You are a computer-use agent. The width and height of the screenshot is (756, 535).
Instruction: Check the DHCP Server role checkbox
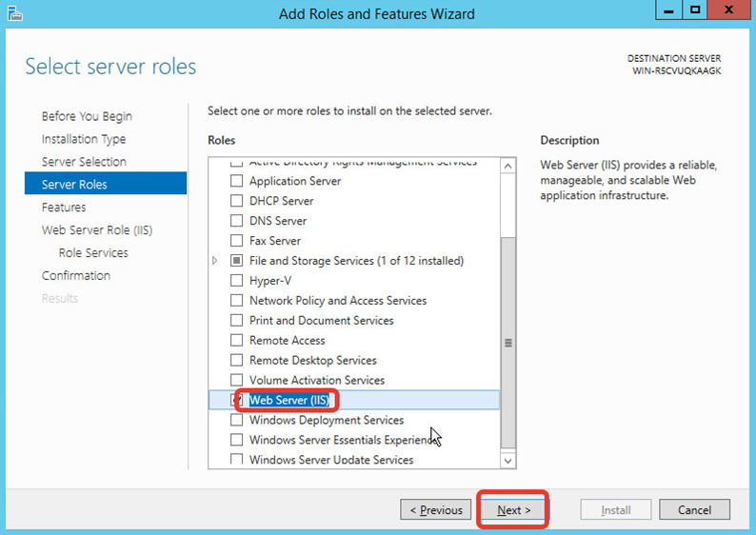(236, 201)
